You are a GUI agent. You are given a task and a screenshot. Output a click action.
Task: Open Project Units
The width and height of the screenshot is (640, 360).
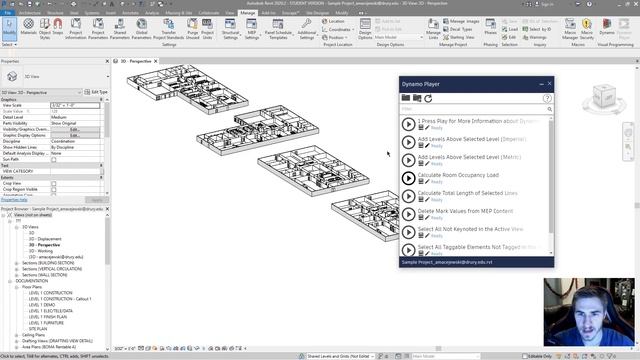tap(207, 29)
